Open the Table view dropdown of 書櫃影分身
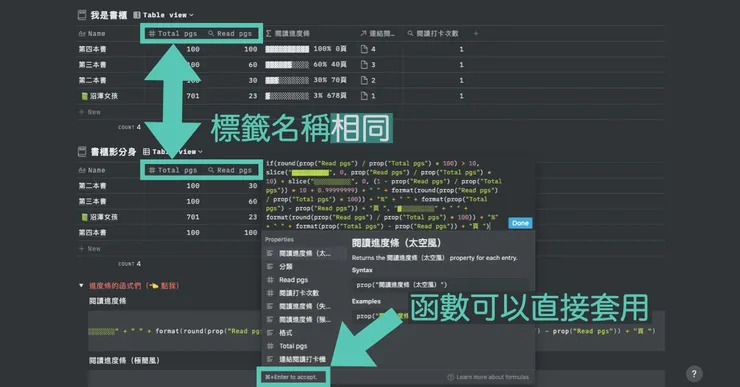 (173, 151)
